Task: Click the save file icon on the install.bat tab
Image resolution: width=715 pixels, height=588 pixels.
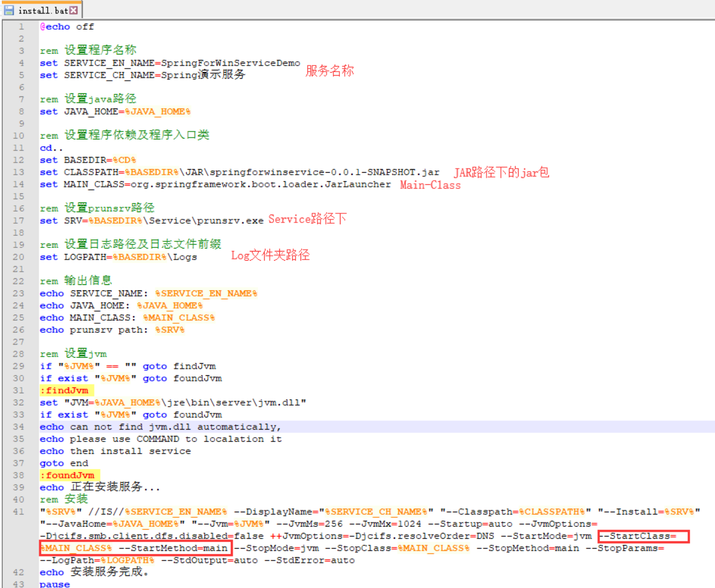Action: tap(8, 10)
